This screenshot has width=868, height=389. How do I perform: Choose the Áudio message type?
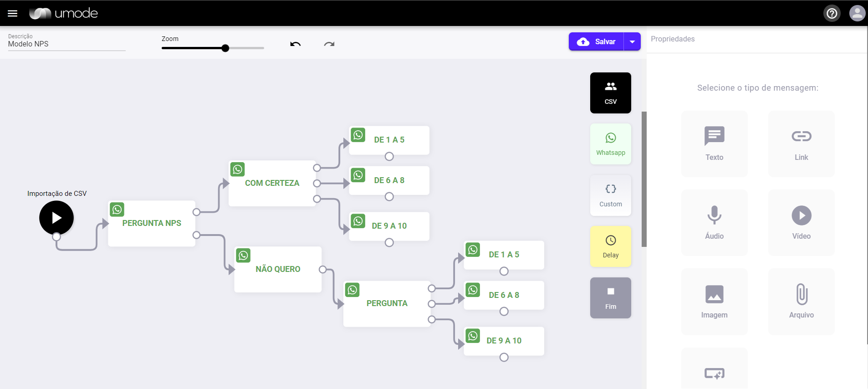coord(714,223)
